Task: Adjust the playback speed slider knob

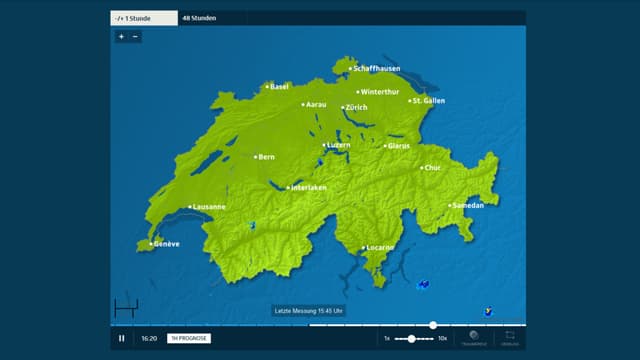Action: (411, 338)
